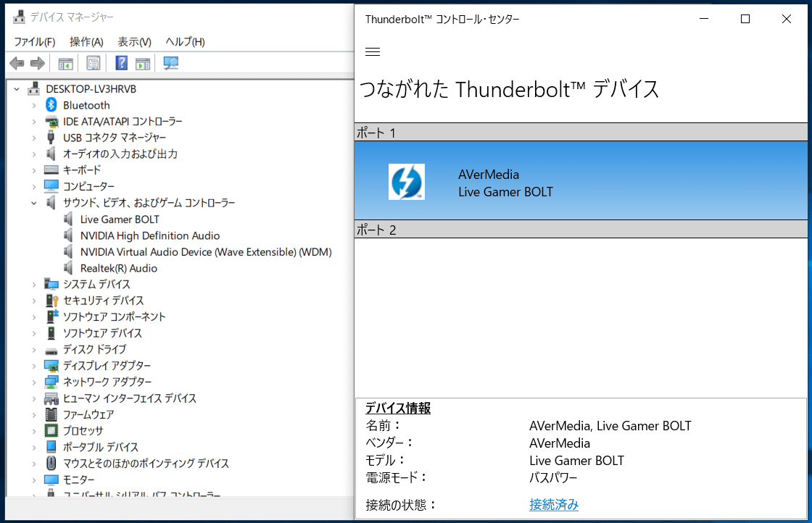
Task: Click the ファームウェア icon
Action: pos(51,414)
